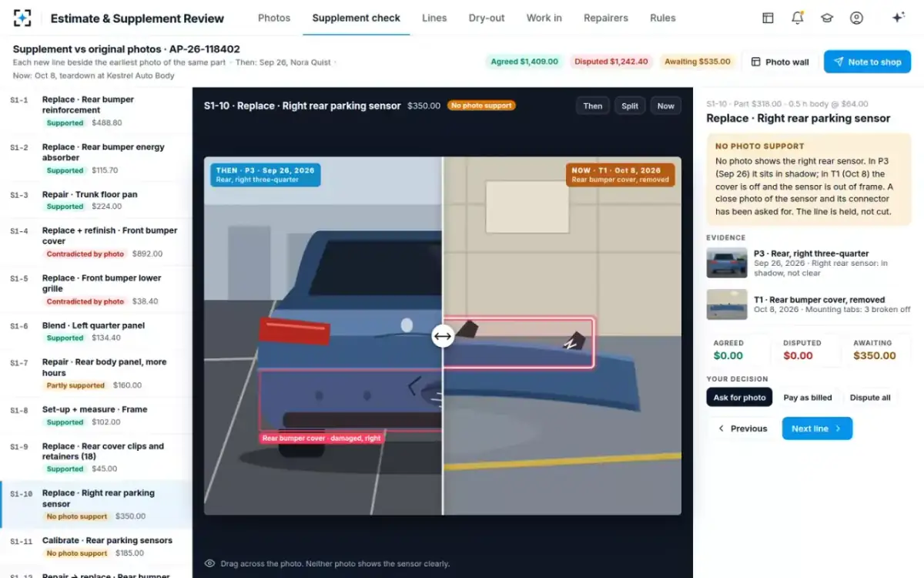Switch photo view to Now

(666, 106)
